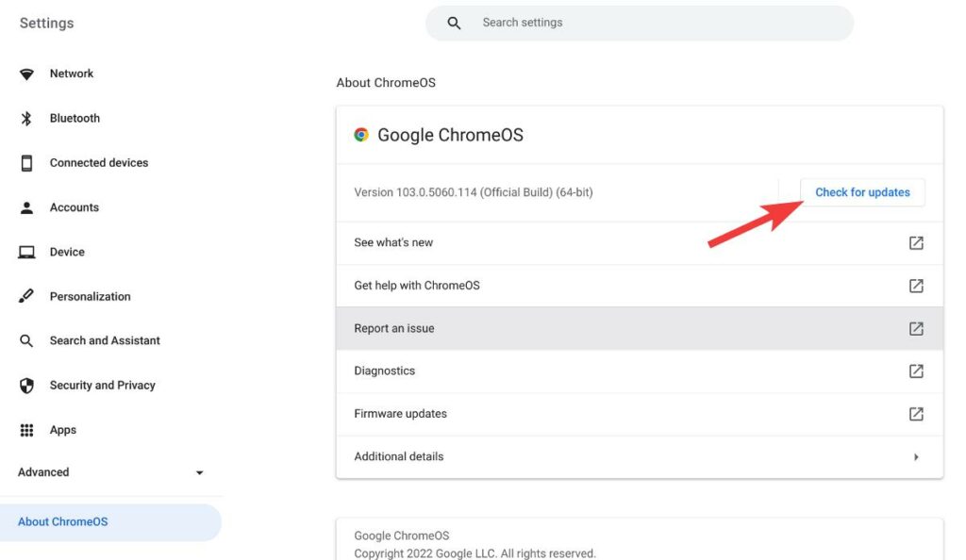Open the external link icon for Firmware updates

(x=915, y=413)
